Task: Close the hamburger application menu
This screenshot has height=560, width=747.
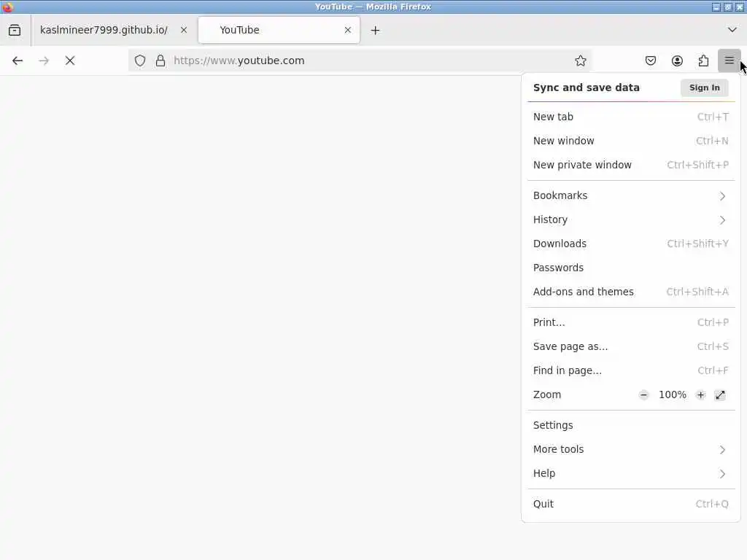Action: pos(729,61)
